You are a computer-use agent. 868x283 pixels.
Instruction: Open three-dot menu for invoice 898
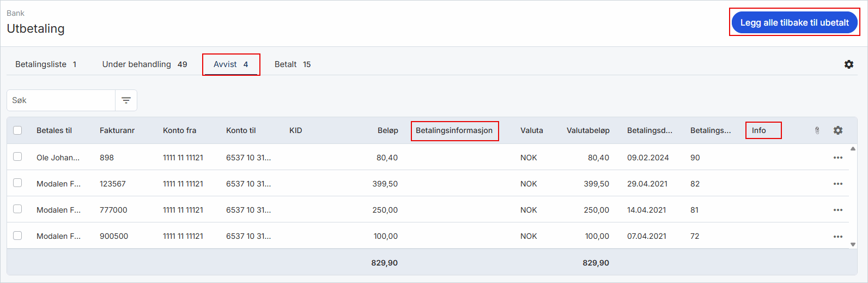click(x=838, y=158)
